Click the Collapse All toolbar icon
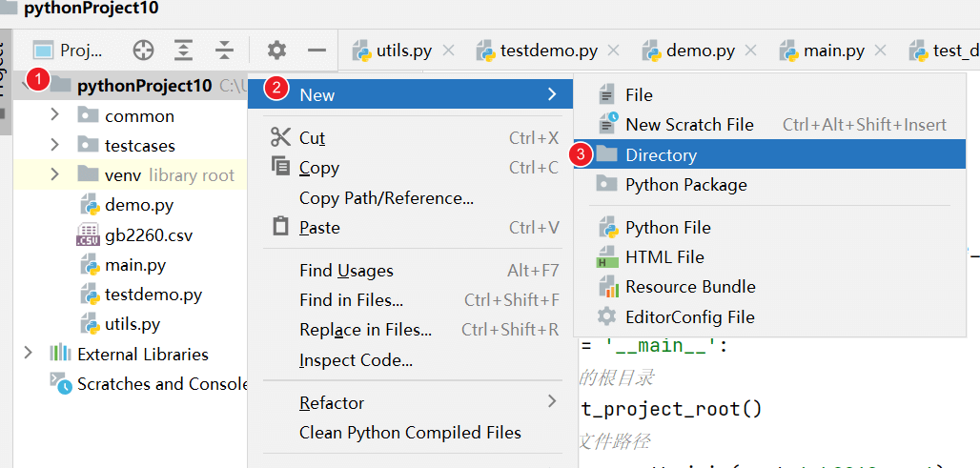This screenshot has height=468, width=980. pos(224,51)
